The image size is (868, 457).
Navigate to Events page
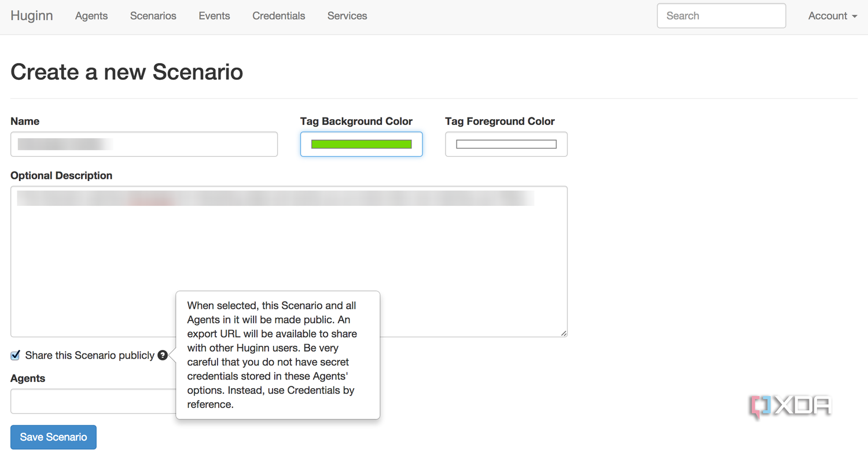pyautogui.click(x=215, y=16)
